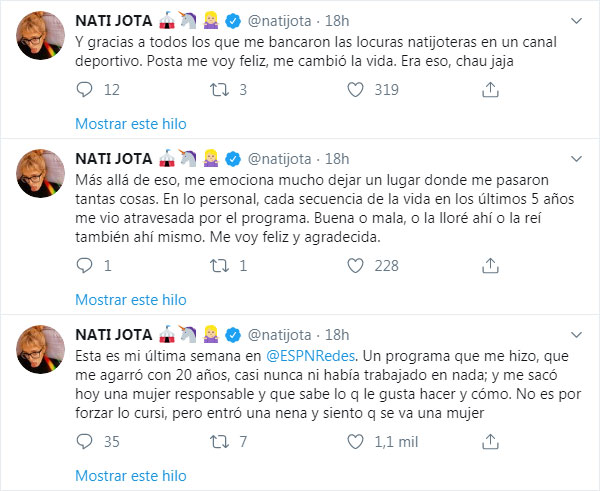Reply to the second tweet with 1 reply
This screenshot has width=600, height=491.
click(86, 266)
